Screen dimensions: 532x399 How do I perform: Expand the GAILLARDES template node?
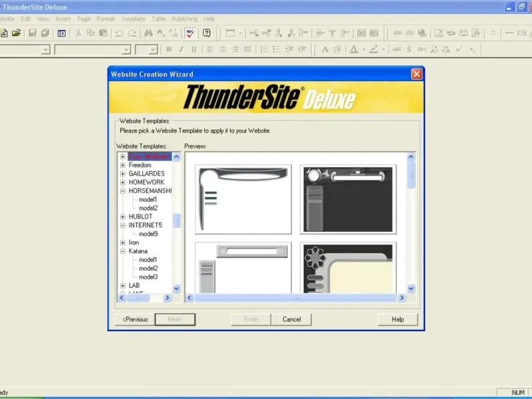tap(123, 174)
